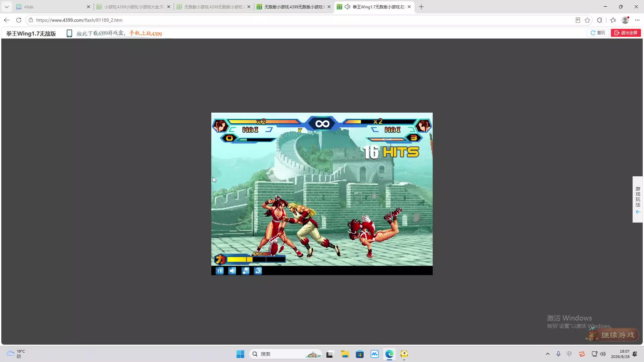The height and width of the screenshot is (362, 644).
Task: Click the right MAI character portrait
Action: point(423,126)
